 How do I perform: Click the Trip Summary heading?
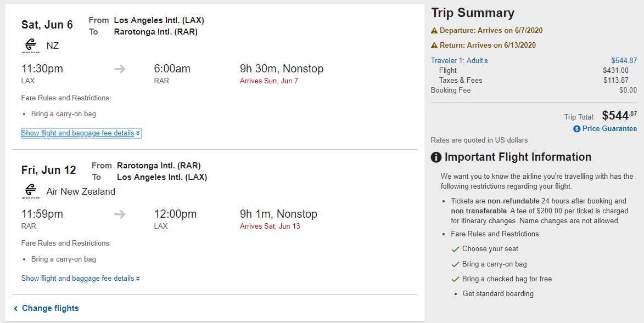[473, 13]
